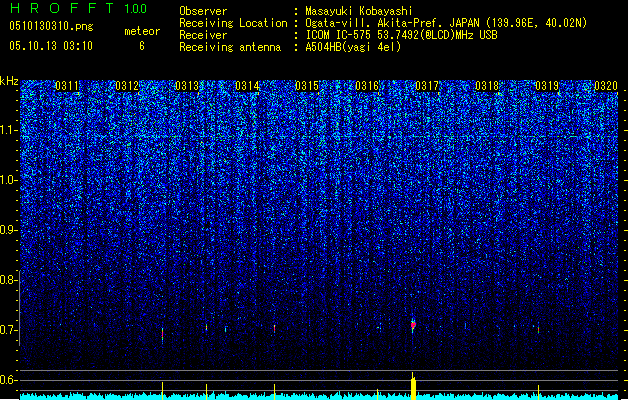Screen dimensions: 629x400
Task: Select the filename 0510130310.png
Action: point(51,26)
